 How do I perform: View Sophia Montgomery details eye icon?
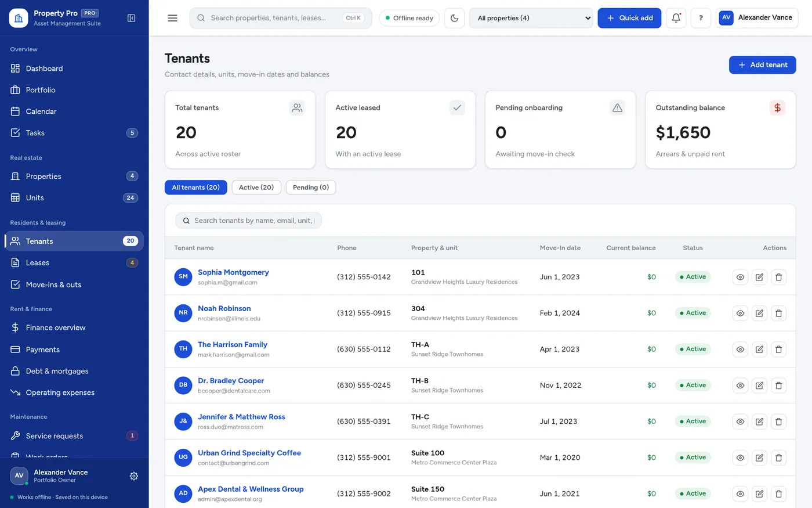pos(740,277)
